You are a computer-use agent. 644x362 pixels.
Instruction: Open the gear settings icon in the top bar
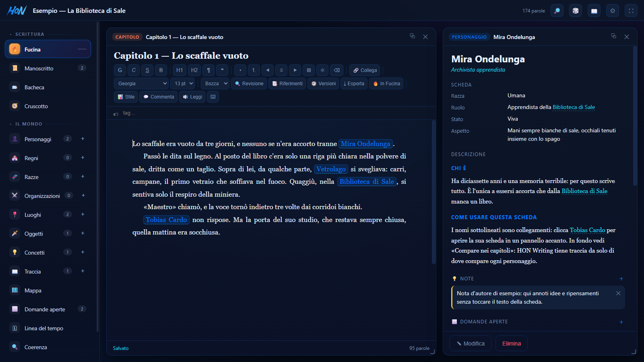[x=613, y=11]
